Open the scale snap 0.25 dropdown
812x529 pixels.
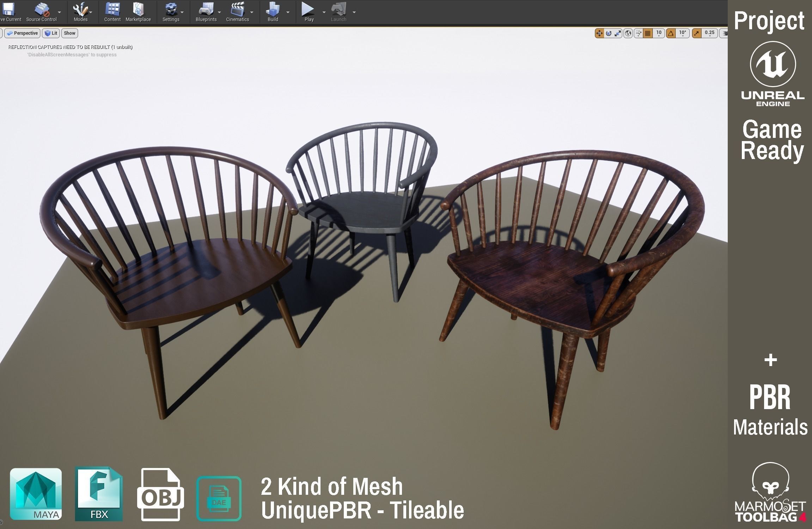[709, 33]
